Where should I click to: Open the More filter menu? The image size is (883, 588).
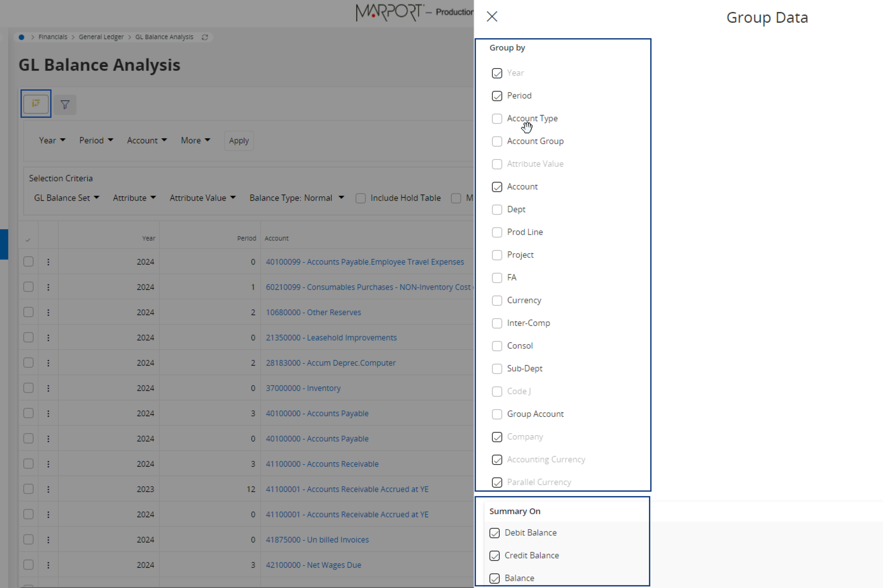(x=195, y=140)
